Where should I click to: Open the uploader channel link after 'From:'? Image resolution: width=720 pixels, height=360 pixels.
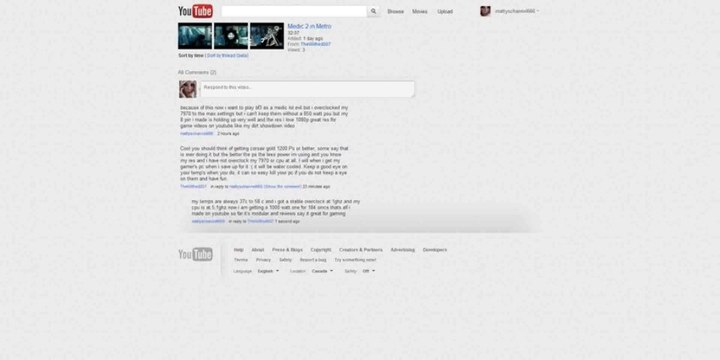coord(315,44)
